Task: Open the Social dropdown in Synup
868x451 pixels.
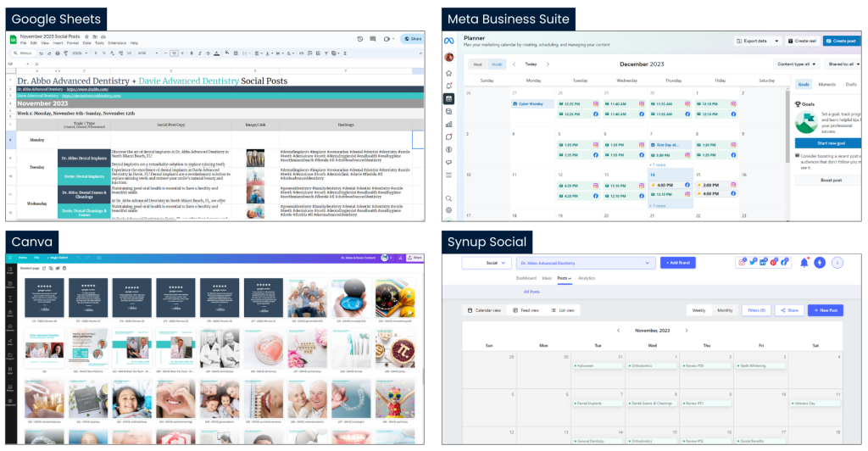Action: click(x=487, y=263)
